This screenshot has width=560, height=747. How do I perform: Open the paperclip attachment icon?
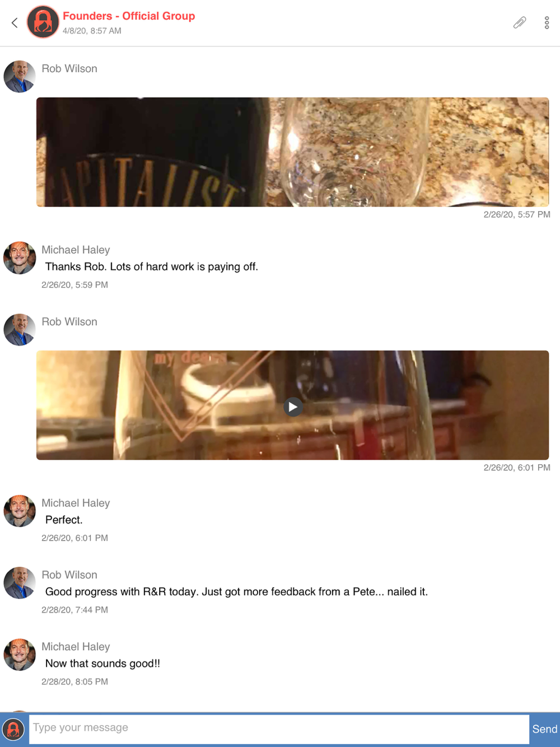pos(520,22)
